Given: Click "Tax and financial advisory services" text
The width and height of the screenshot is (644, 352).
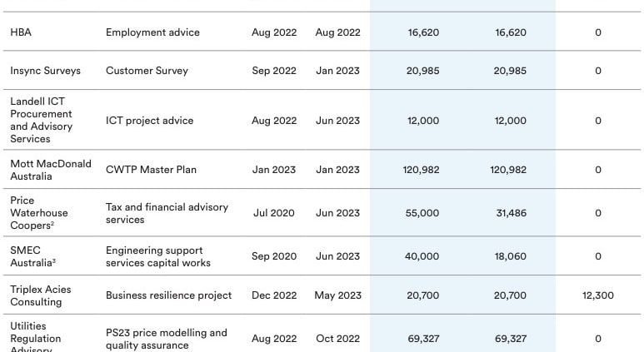Looking at the screenshot, I should [167, 213].
